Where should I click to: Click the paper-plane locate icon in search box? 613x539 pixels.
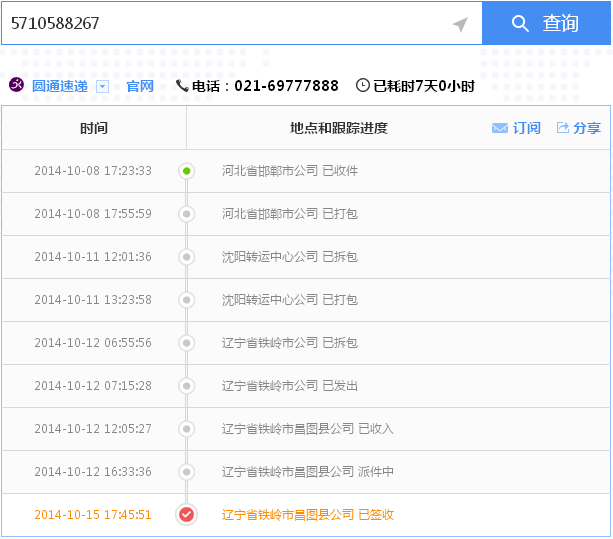tap(460, 24)
